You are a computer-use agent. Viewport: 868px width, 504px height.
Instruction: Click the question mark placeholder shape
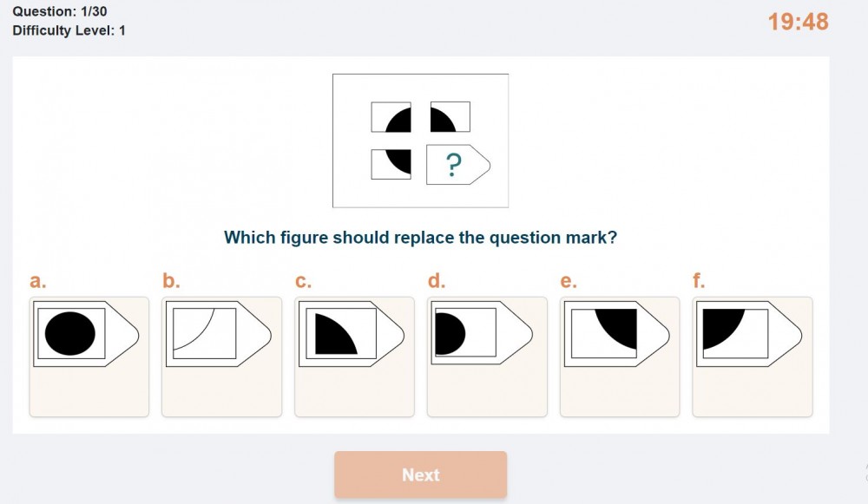coord(457,164)
